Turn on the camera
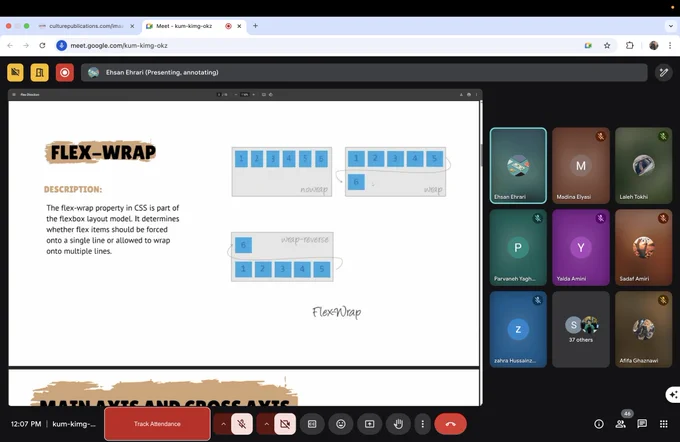 click(x=285, y=424)
